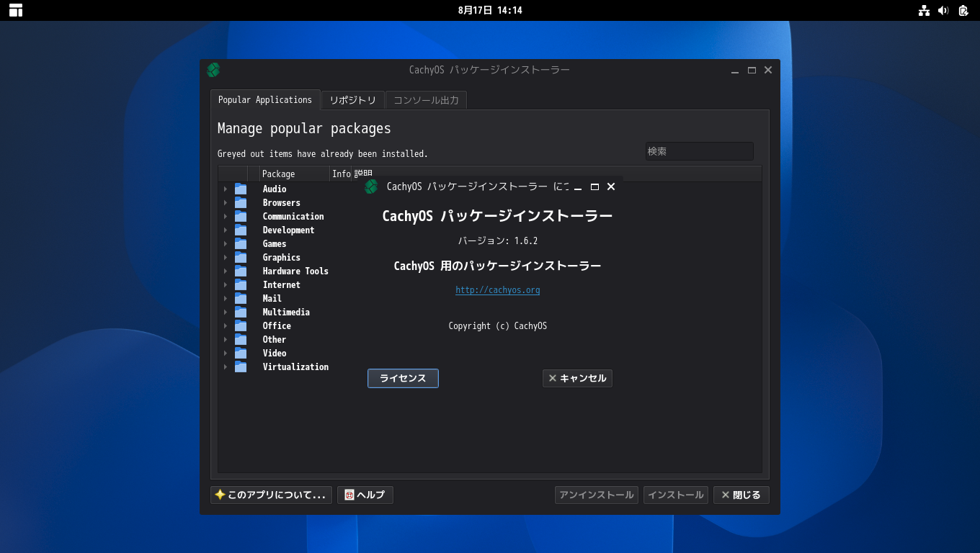Open the volume icon in top bar

pos(943,10)
